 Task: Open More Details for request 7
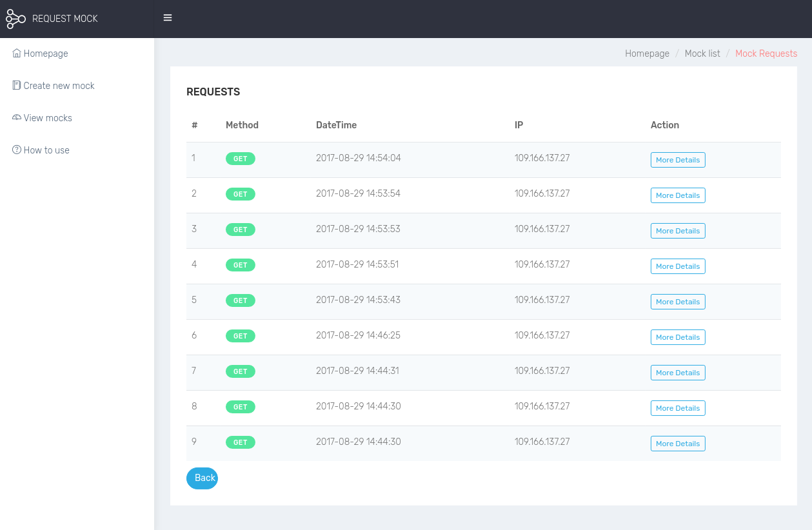click(678, 373)
